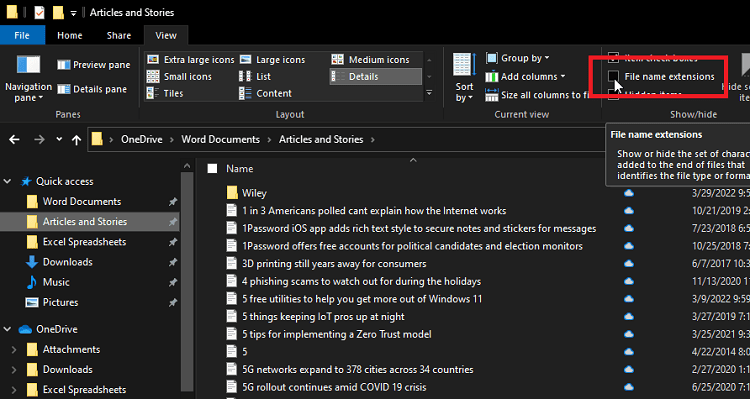Open Word Documents in Quick access
Screen dimensions: 750x399
82,201
